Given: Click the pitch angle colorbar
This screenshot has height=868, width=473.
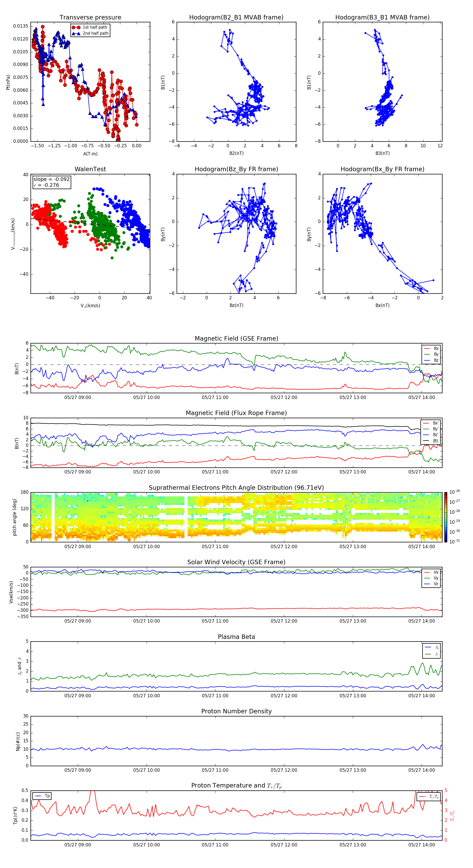Looking at the screenshot, I should [x=446, y=517].
